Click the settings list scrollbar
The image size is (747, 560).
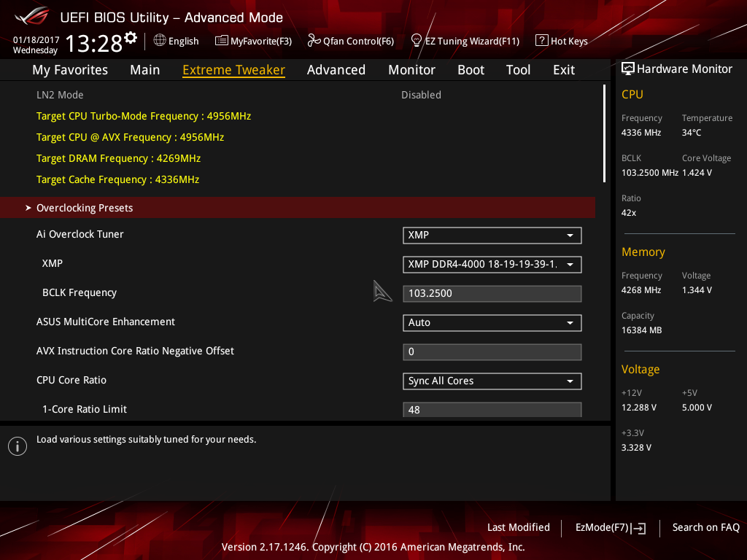(x=604, y=134)
